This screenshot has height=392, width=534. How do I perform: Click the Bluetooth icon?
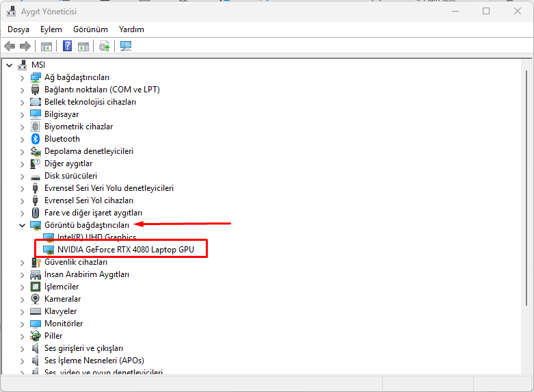pyautogui.click(x=36, y=139)
